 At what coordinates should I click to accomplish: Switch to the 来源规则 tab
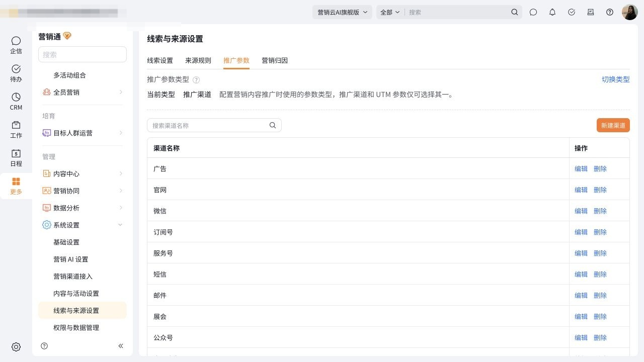(198, 60)
